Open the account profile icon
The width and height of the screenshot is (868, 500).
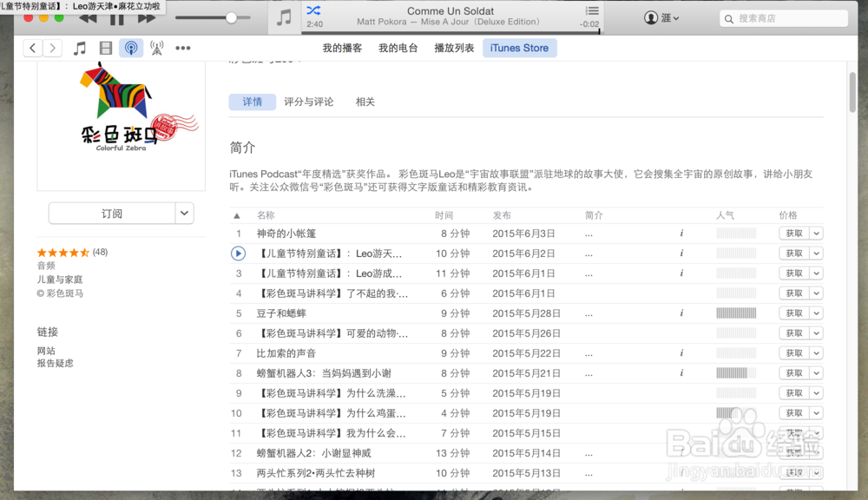(651, 17)
